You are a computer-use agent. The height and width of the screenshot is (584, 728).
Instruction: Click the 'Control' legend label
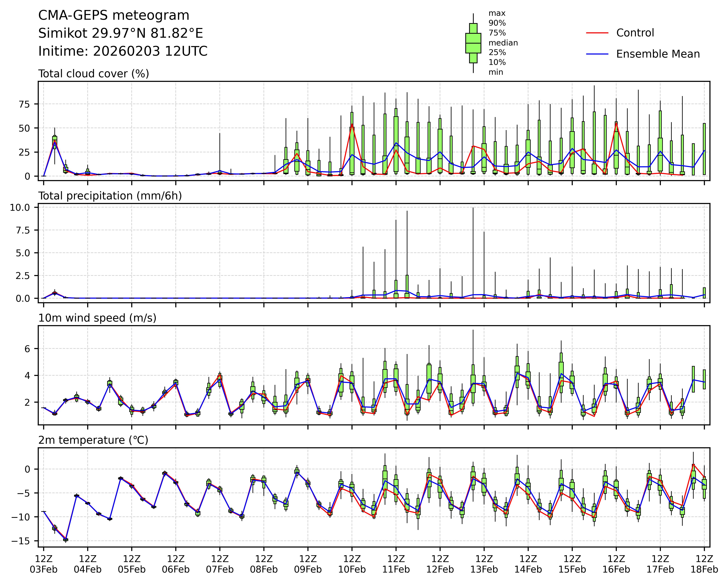[x=635, y=33]
